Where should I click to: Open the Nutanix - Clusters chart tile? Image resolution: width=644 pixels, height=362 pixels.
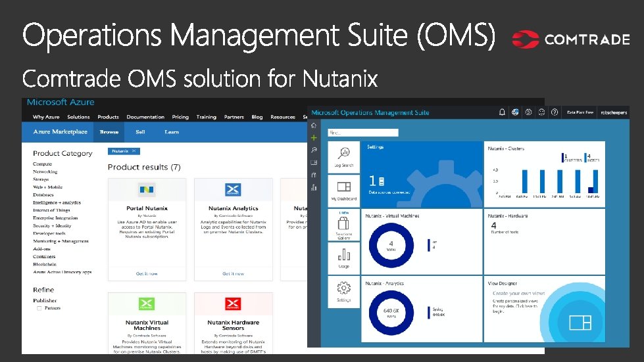coord(544,174)
